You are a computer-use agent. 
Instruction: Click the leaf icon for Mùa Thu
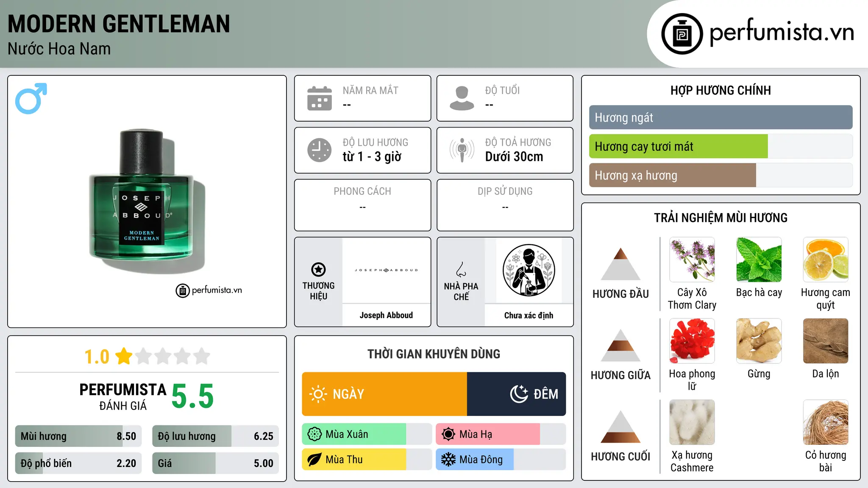314,460
